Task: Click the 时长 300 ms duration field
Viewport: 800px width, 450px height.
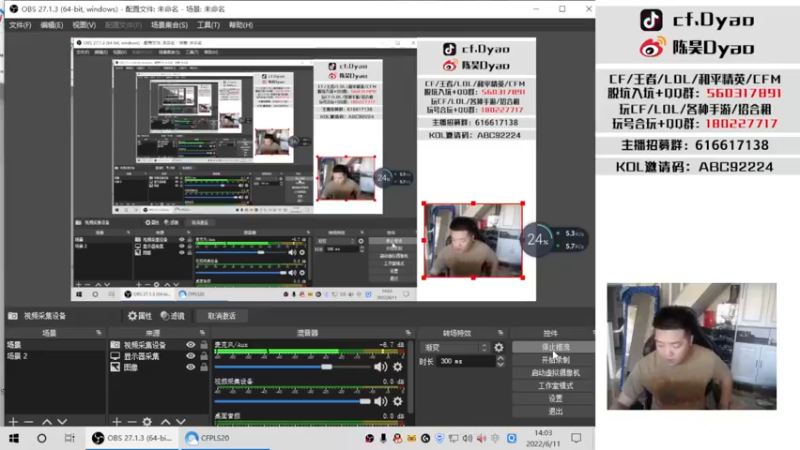Action: (x=466, y=361)
